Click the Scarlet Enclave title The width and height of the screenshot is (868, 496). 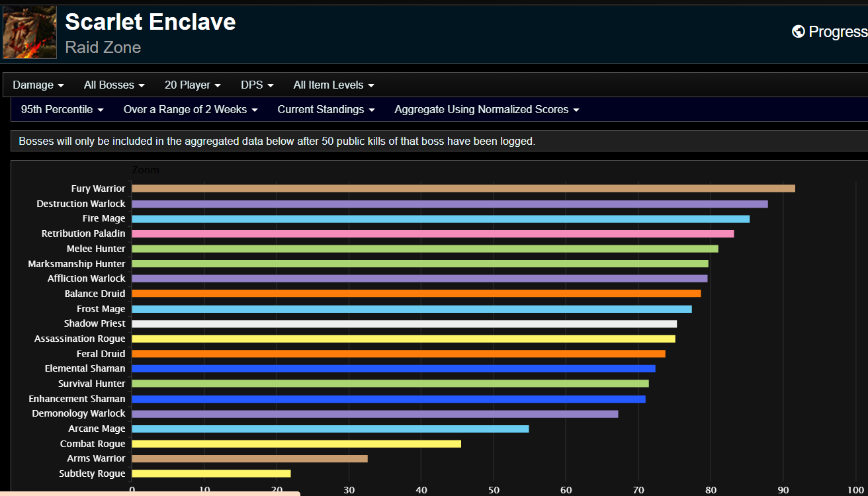click(x=150, y=22)
